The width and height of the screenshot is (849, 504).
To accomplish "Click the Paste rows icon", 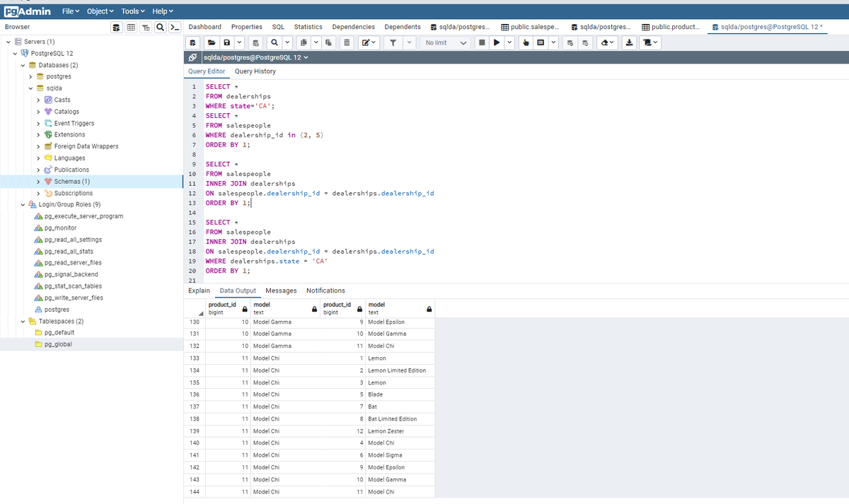I will [x=330, y=42].
